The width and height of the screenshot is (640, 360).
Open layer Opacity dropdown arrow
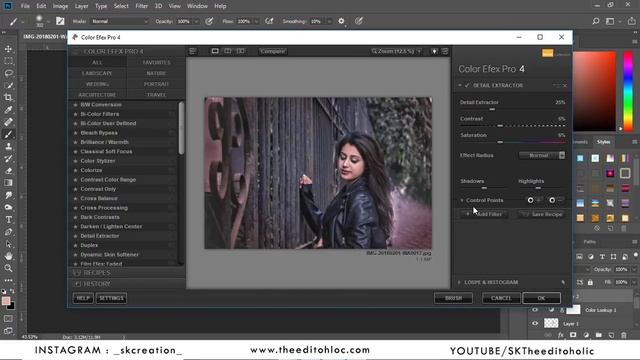(634, 269)
